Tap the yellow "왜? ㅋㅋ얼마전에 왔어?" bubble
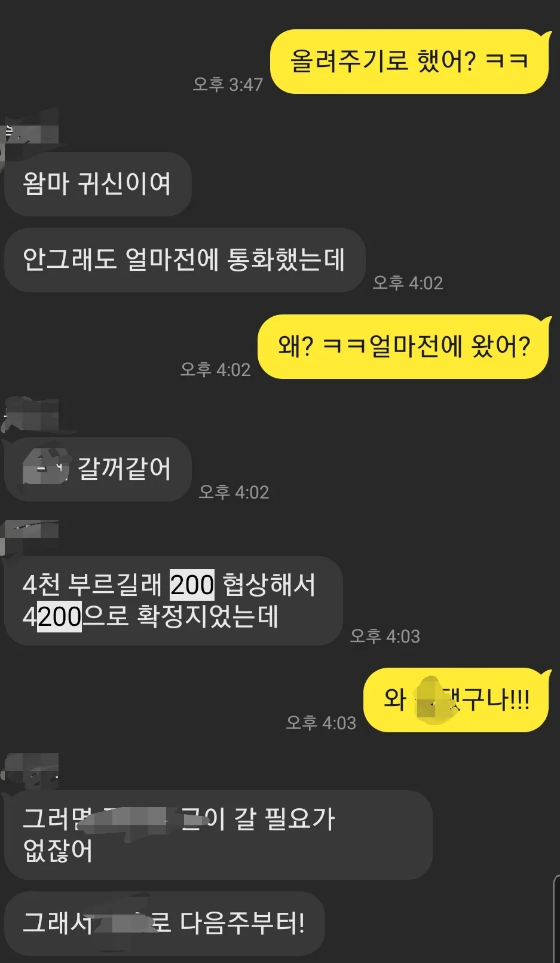Image resolution: width=560 pixels, height=963 pixels. pyautogui.click(x=403, y=347)
